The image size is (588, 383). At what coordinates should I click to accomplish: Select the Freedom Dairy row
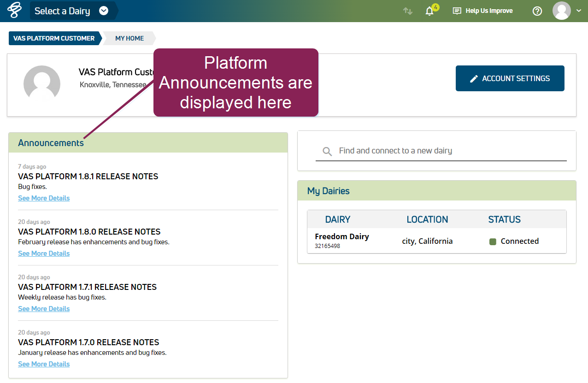click(342, 240)
